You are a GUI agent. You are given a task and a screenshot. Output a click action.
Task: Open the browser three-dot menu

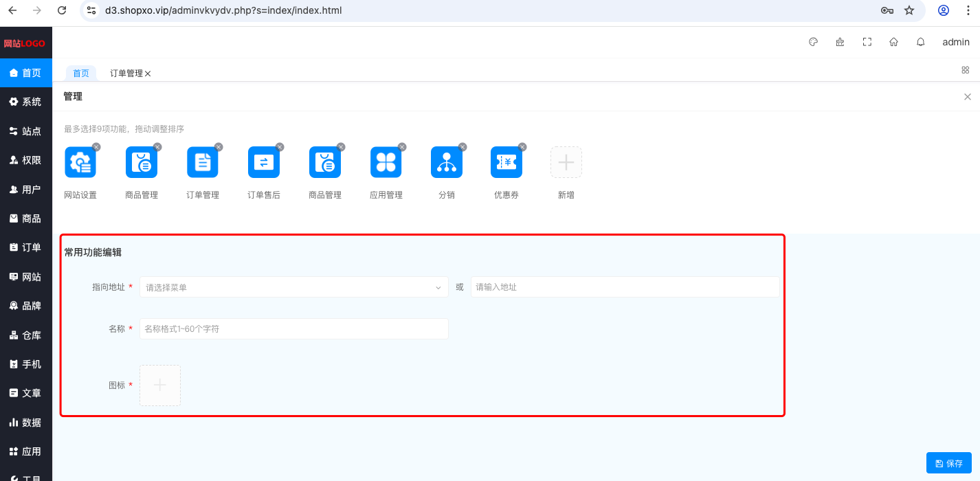click(968, 10)
